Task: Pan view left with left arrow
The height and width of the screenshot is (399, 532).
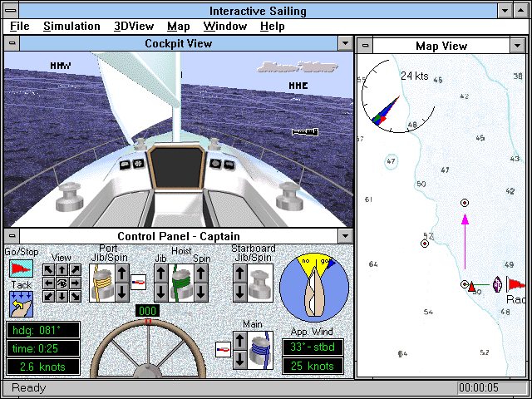Action: point(48,283)
